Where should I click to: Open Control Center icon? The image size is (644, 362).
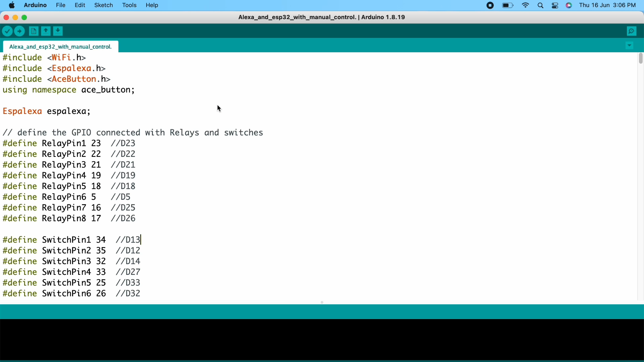click(x=555, y=5)
